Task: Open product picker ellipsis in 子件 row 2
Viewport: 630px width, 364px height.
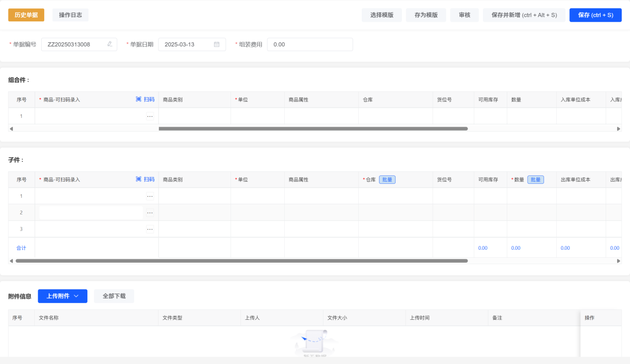Action: (150, 213)
